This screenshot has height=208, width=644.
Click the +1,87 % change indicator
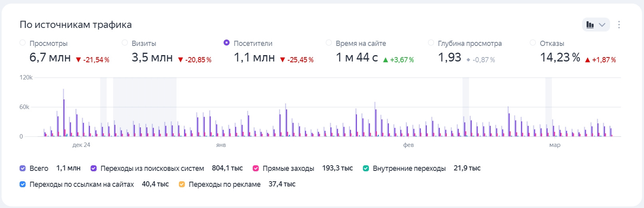600,60
